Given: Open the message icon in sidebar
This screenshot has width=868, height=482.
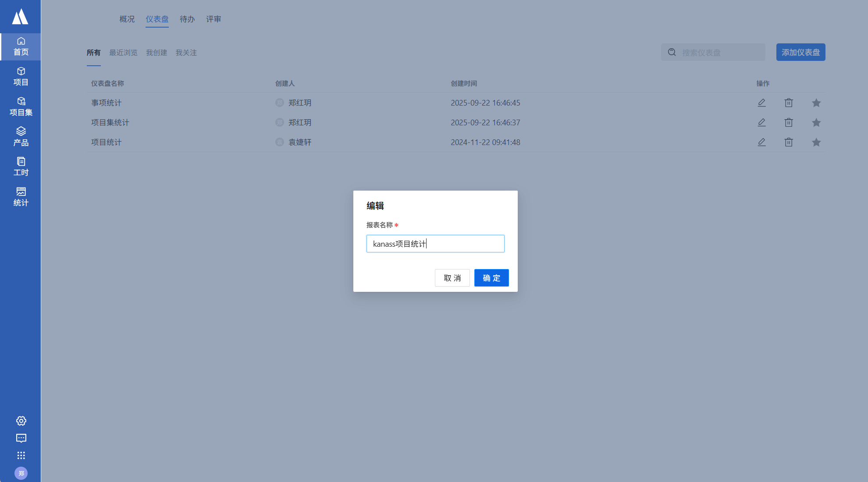Looking at the screenshot, I should [21, 438].
